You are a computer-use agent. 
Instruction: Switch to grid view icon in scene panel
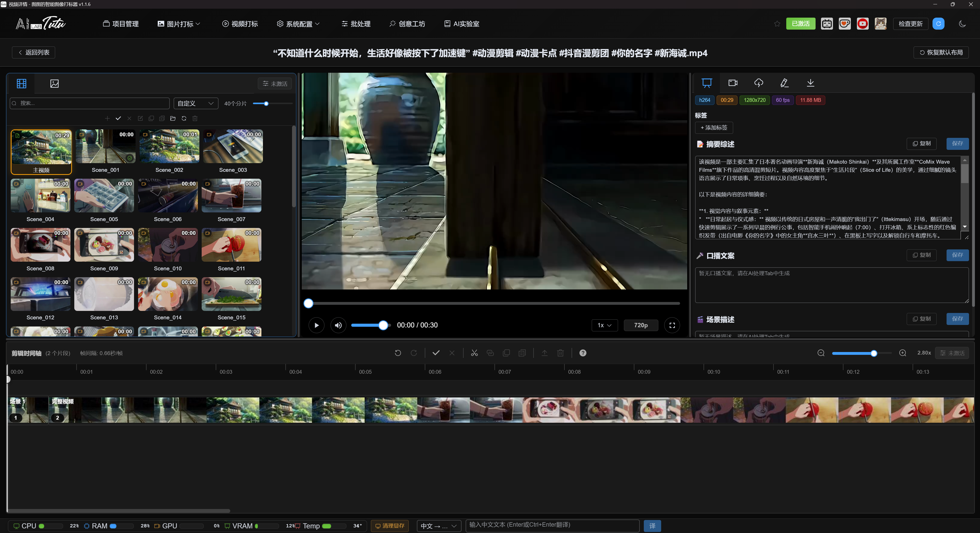pos(22,83)
